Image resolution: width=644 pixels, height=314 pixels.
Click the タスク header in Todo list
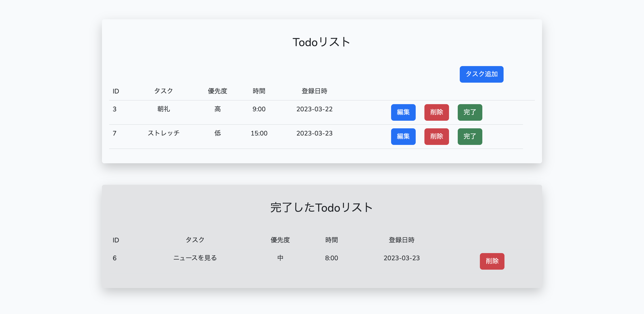(163, 91)
